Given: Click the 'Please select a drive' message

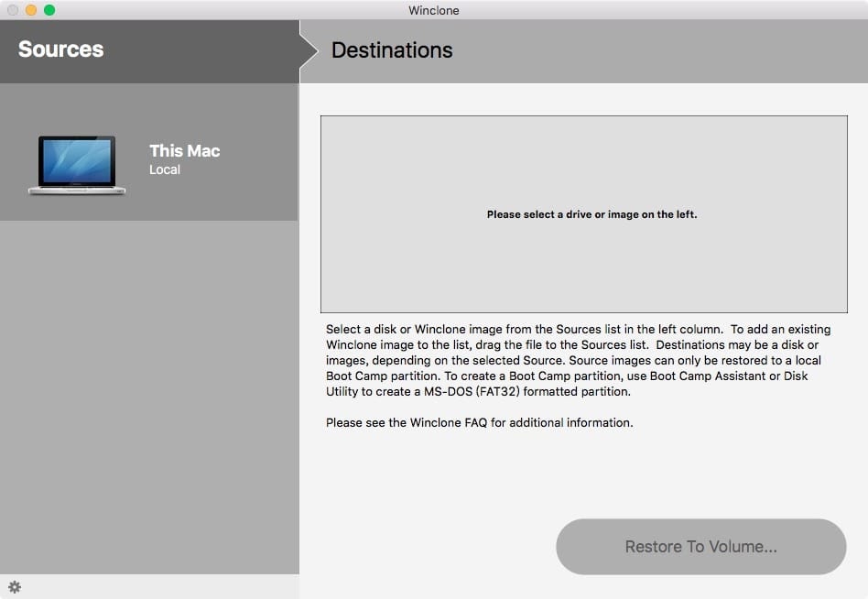Looking at the screenshot, I should click(x=591, y=214).
